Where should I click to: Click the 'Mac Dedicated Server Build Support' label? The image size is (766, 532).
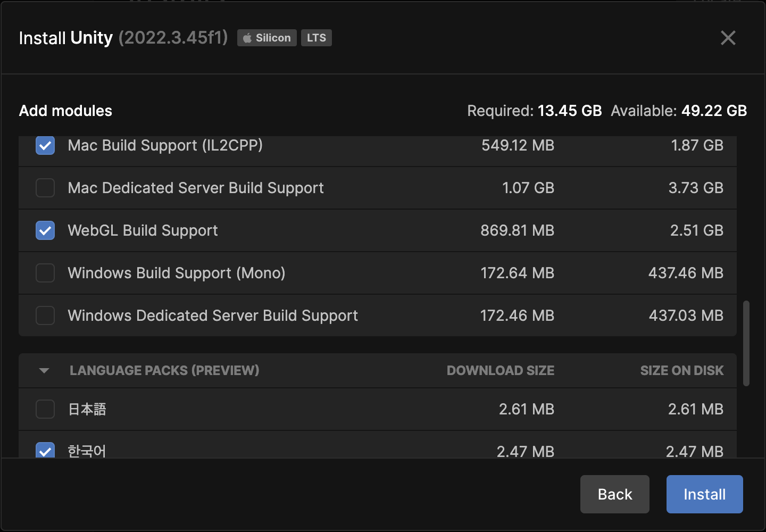(196, 188)
